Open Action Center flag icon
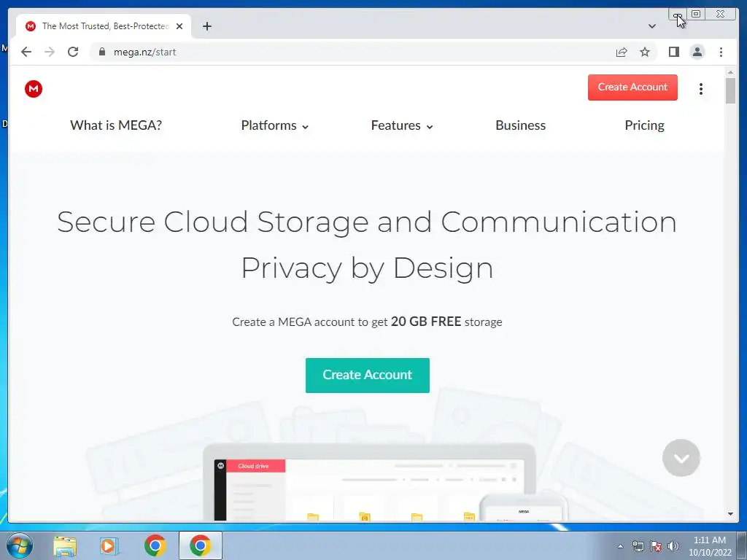 coord(656,546)
